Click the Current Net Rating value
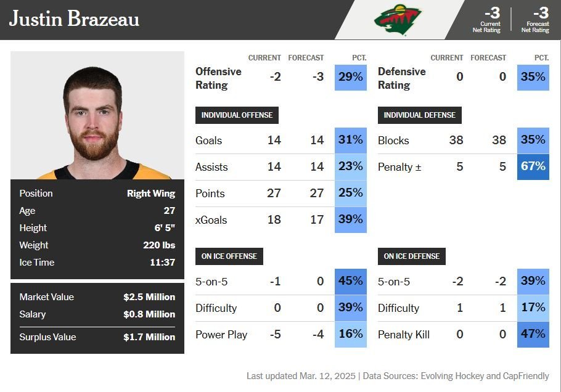Screen dimensions: 561x392 pyautogui.click(x=492, y=14)
